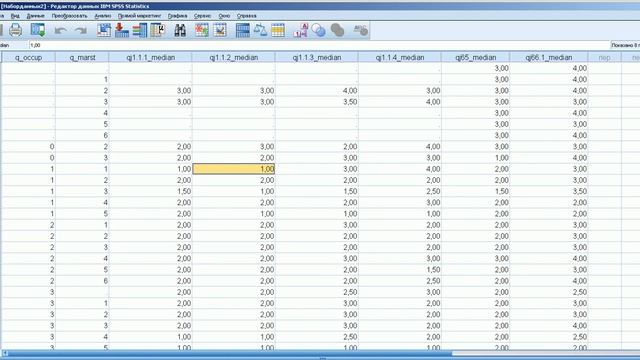The width and height of the screenshot is (640, 360).
Task: Click the 1,50 cell in qj1.1.3_median
Action: click(317, 191)
